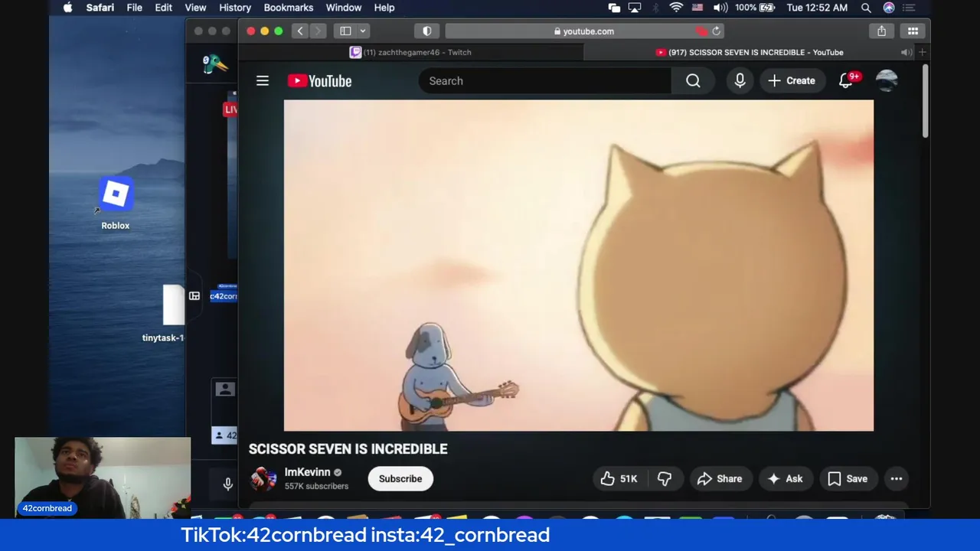This screenshot has width=980, height=551.
Task: Share the video
Action: pyautogui.click(x=720, y=479)
